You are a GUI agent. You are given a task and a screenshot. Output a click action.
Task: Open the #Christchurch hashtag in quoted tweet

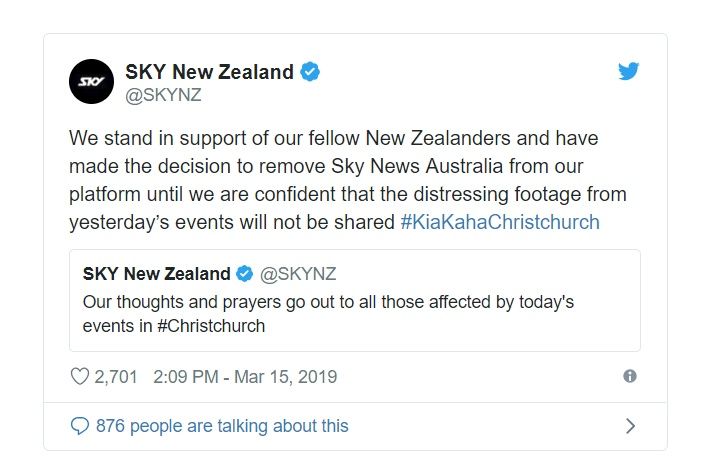(211, 326)
